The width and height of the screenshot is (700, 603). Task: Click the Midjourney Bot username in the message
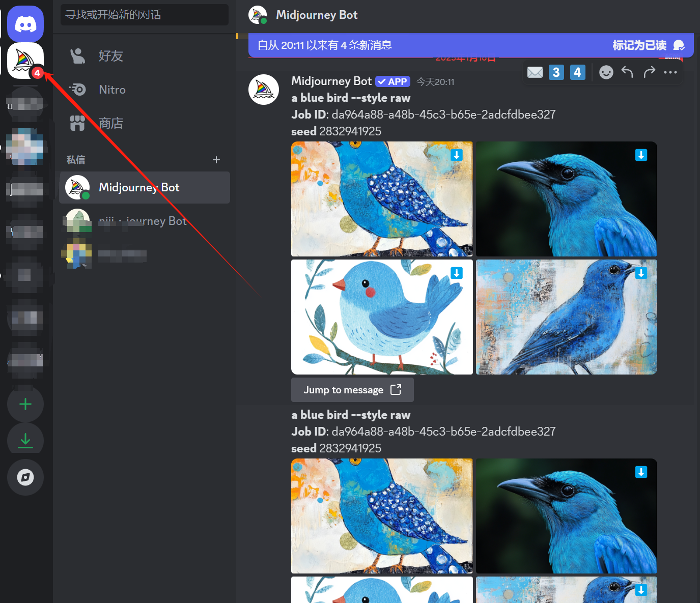331,81
